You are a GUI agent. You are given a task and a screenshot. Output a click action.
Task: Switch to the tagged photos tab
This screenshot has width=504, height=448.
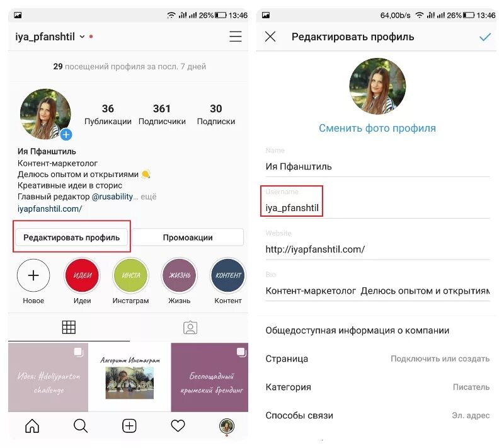pyautogui.click(x=190, y=328)
